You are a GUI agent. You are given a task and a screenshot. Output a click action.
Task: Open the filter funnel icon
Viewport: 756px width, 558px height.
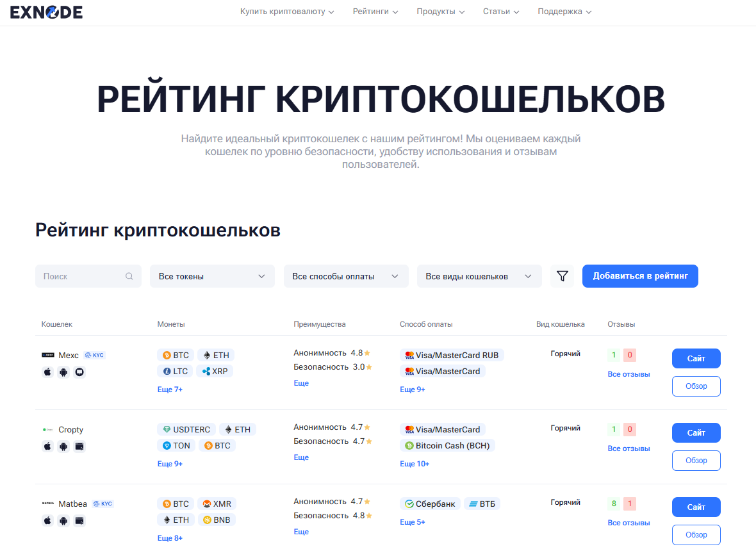pos(563,275)
